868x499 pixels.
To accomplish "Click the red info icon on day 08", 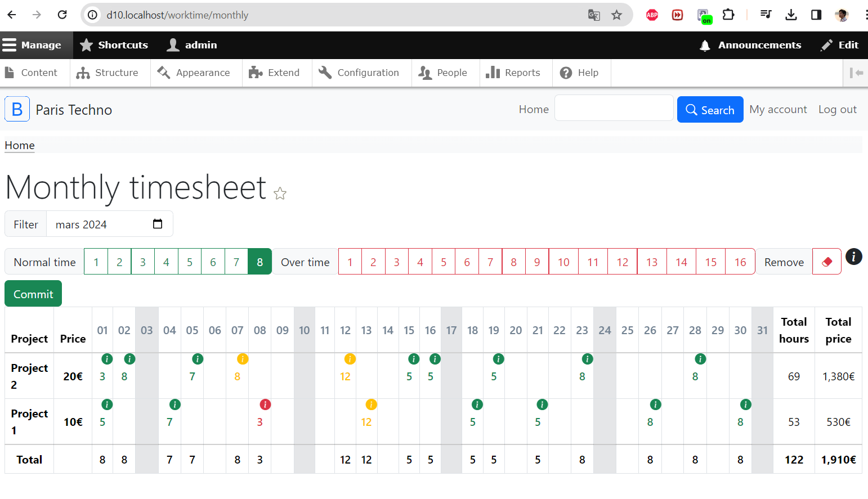I will 265,404.
